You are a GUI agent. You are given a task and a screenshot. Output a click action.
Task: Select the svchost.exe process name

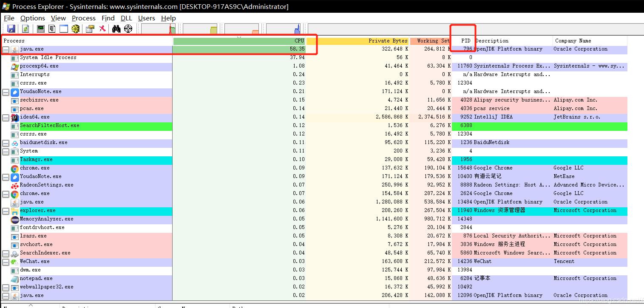[x=36, y=245]
